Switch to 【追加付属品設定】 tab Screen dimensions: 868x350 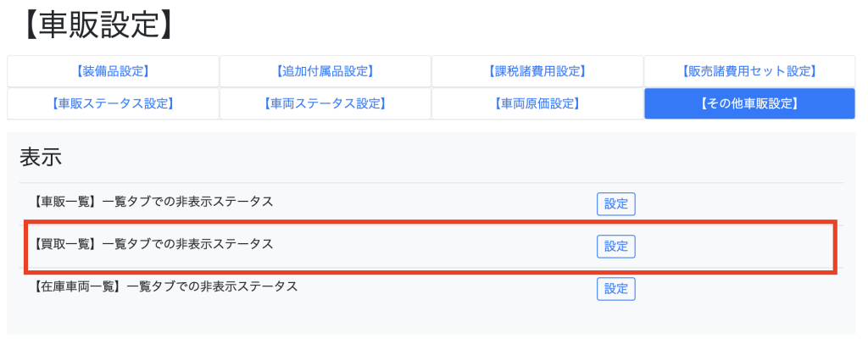(x=325, y=71)
